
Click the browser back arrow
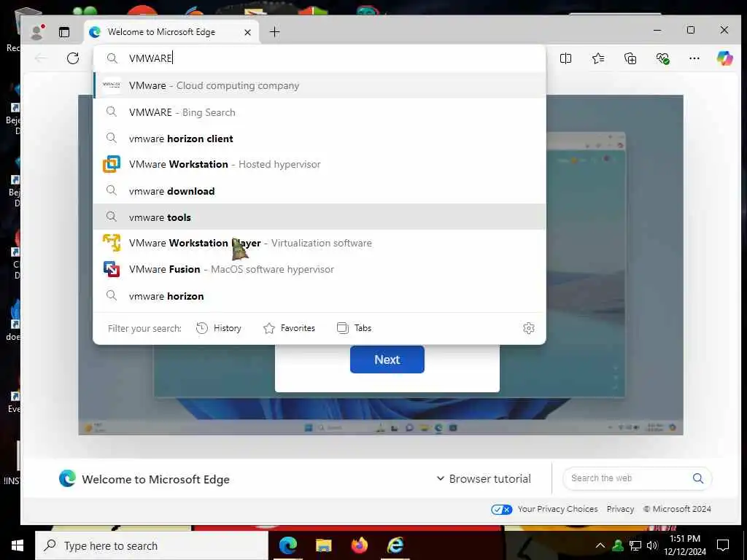click(x=41, y=58)
